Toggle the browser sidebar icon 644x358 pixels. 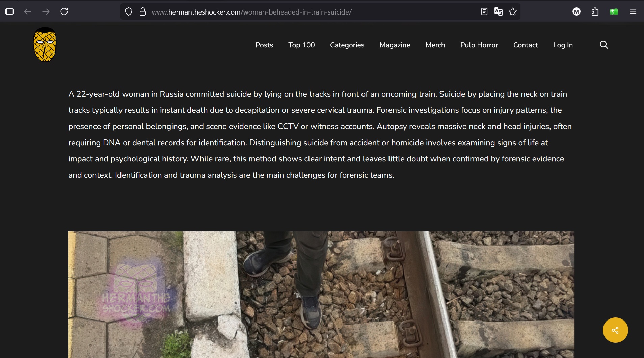[9, 12]
